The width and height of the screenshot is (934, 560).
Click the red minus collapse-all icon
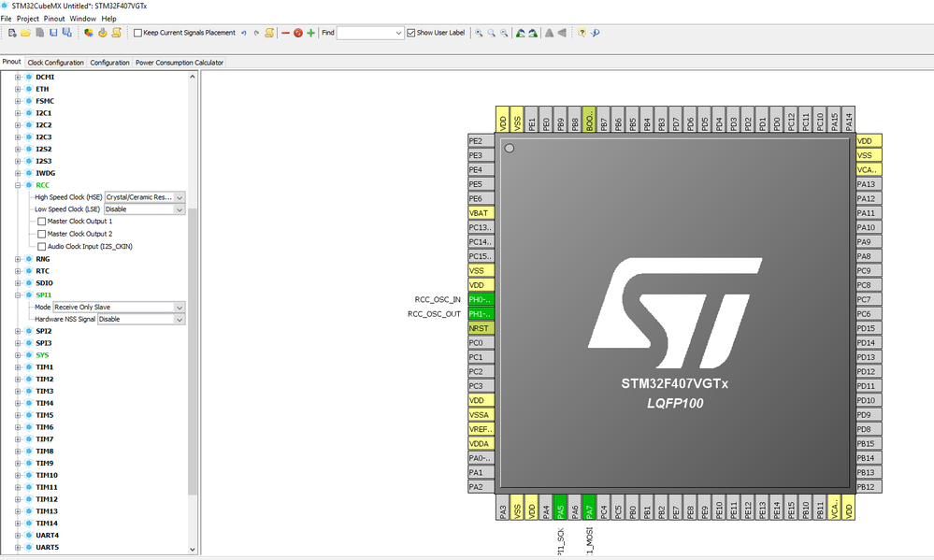285,33
